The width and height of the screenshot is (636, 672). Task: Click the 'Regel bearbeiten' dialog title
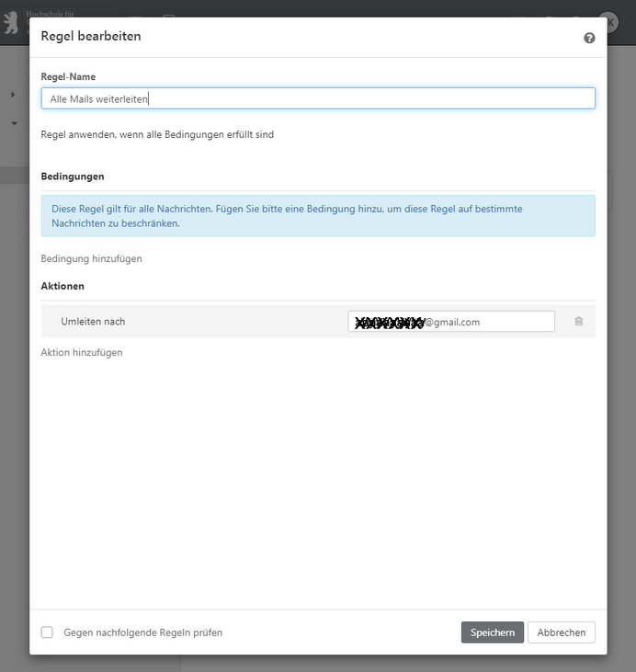tap(91, 37)
